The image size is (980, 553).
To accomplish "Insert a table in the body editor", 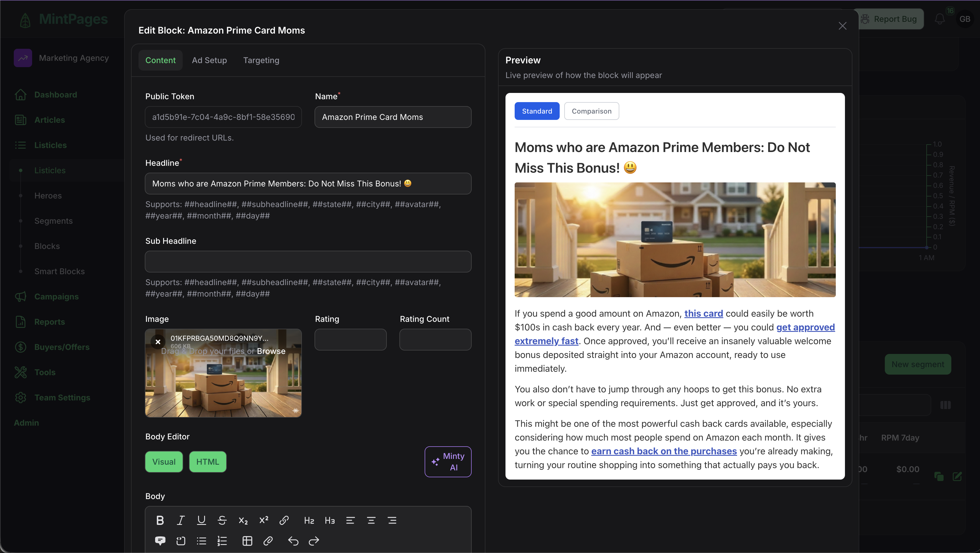I will [x=247, y=541].
